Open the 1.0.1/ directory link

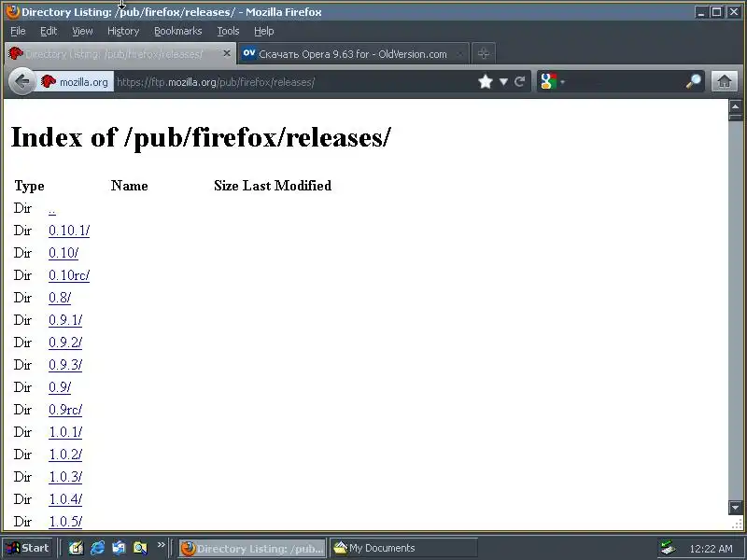tap(65, 432)
